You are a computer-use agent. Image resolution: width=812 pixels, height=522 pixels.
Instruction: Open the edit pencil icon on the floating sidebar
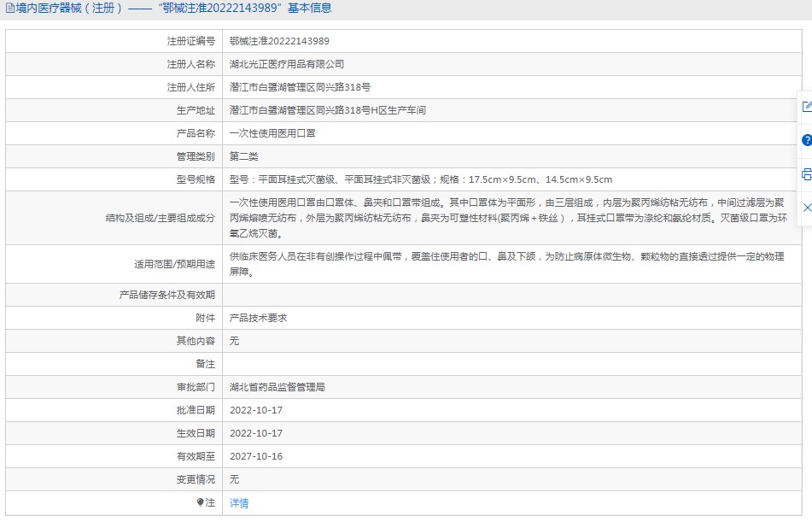point(807,106)
